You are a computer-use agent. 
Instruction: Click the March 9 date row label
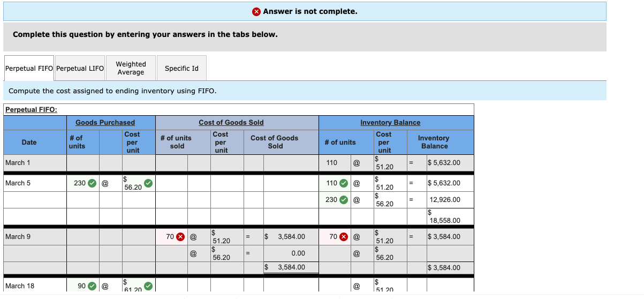point(18,237)
